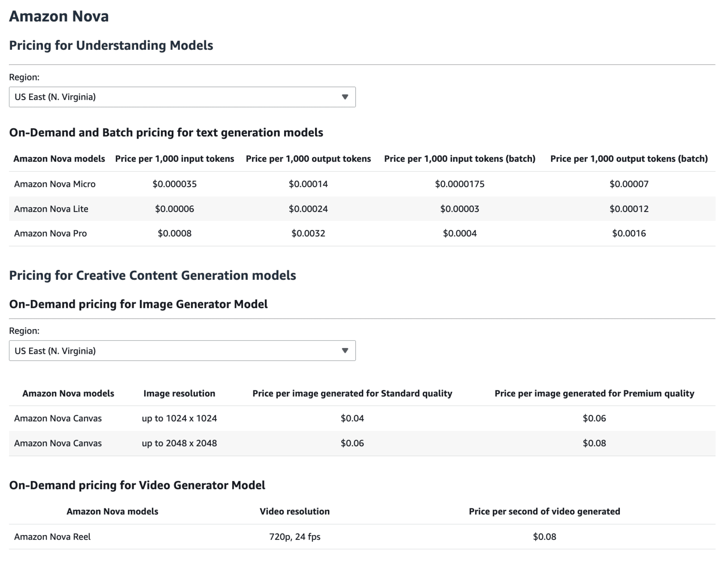Click the Price per 1,000 input tokens (batch) header

(460, 159)
